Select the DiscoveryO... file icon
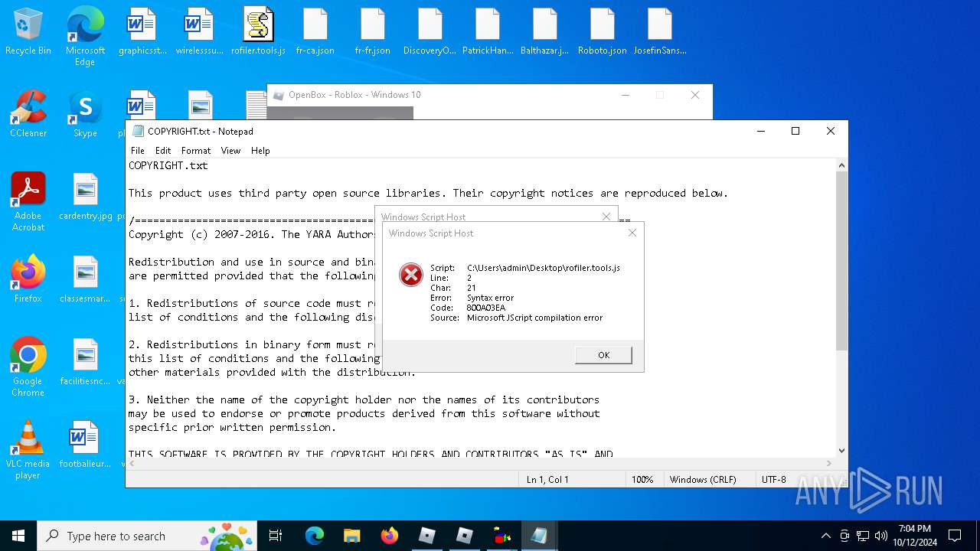The width and height of the screenshot is (980, 551). (430, 32)
